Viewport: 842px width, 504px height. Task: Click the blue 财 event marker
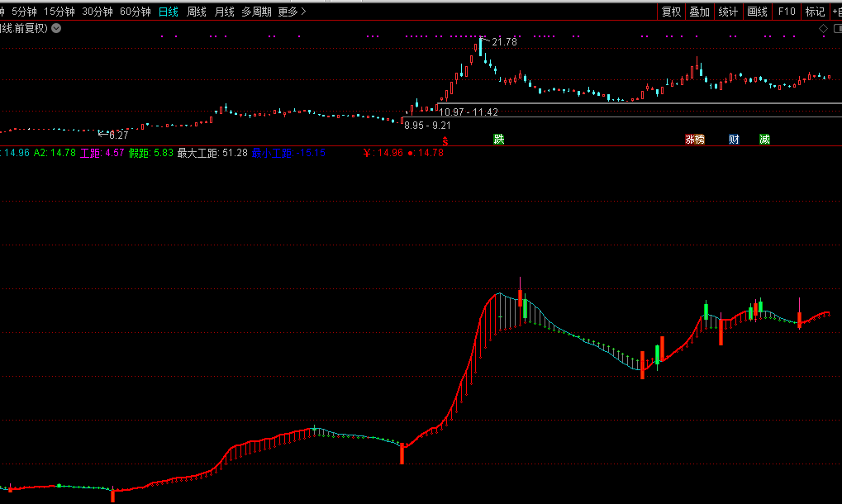coord(734,139)
